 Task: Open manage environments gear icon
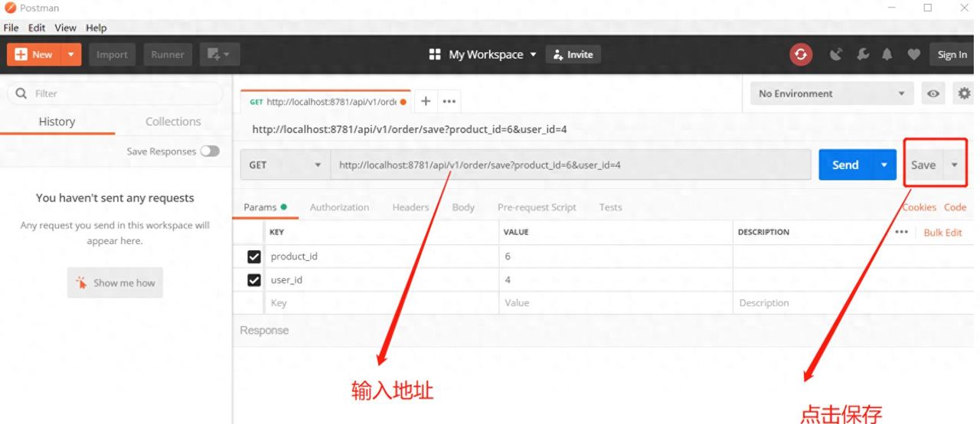pyautogui.click(x=964, y=93)
